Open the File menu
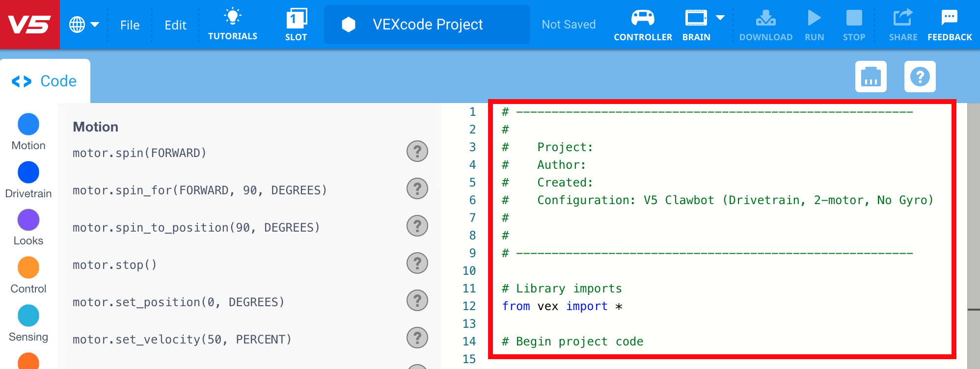The height and width of the screenshot is (369, 980). tap(130, 25)
